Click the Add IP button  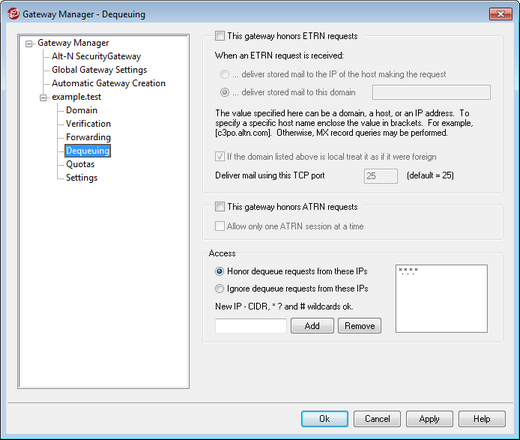312,326
